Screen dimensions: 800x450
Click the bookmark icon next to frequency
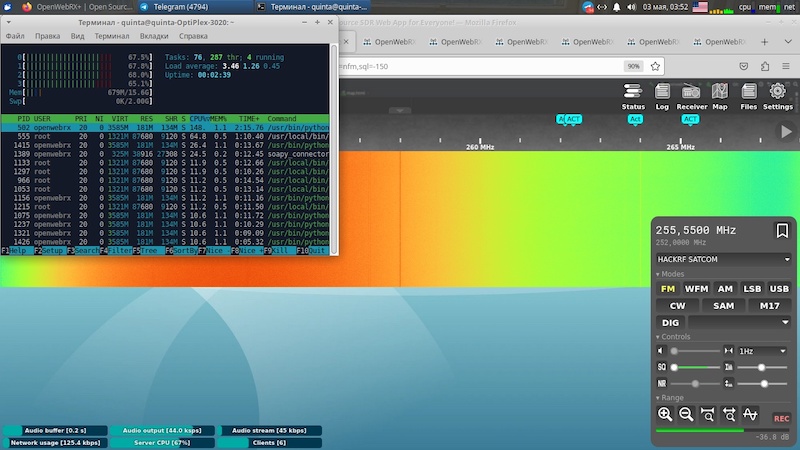click(x=781, y=231)
